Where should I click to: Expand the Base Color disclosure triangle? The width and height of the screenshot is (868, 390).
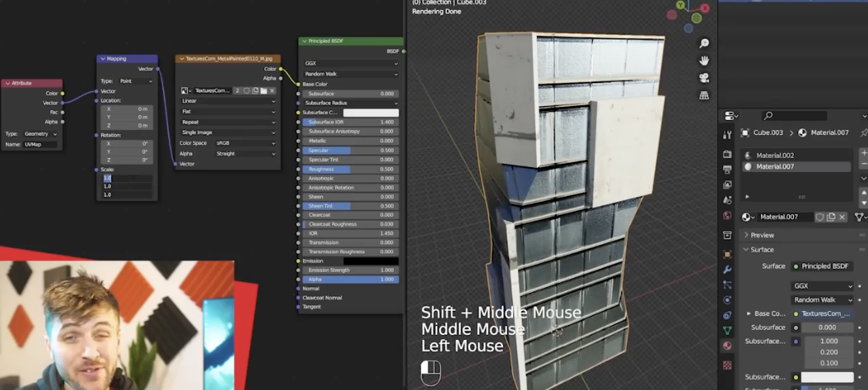tap(749, 313)
